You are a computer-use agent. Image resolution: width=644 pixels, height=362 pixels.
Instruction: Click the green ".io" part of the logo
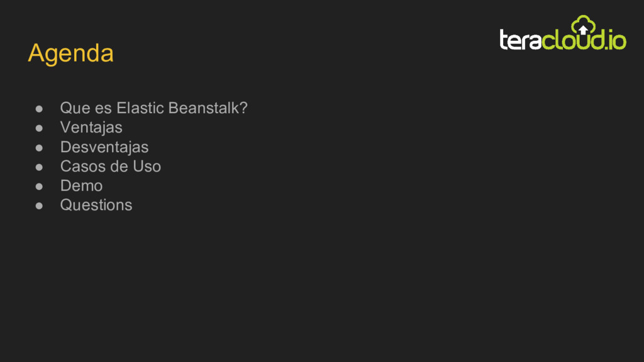click(x=615, y=40)
